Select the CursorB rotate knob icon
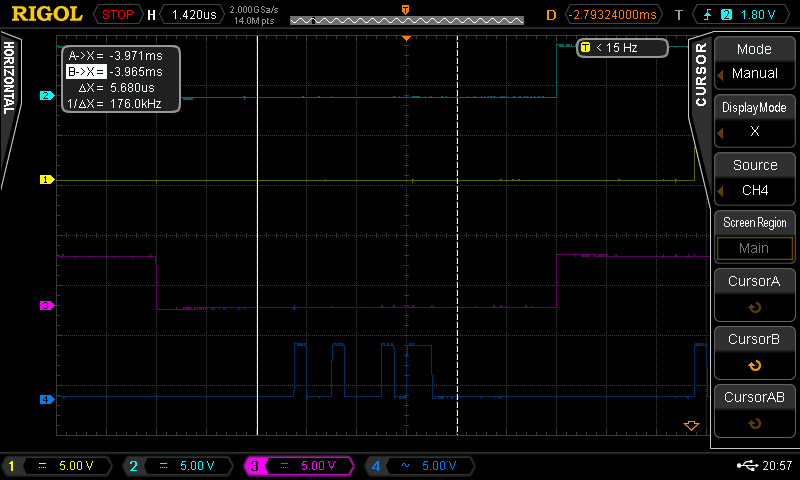Image resolution: width=800 pixels, height=480 pixels. 754,365
